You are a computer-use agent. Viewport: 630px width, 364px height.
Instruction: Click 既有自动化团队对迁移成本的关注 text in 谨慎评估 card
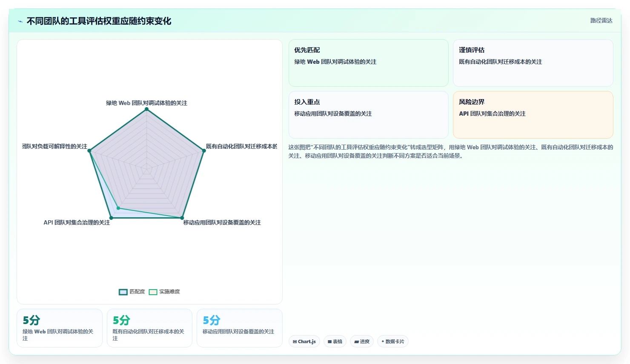coord(500,62)
